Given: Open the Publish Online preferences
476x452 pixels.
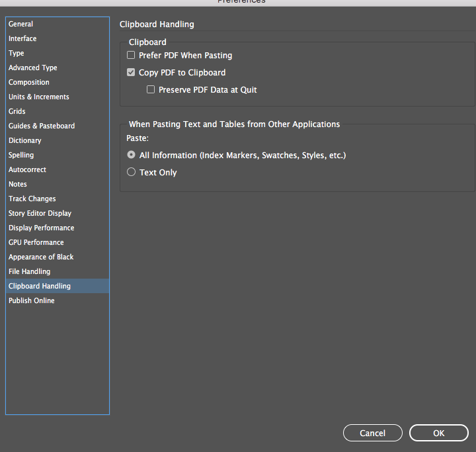Looking at the screenshot, I should pyautogui.click(x=32, y=300).
